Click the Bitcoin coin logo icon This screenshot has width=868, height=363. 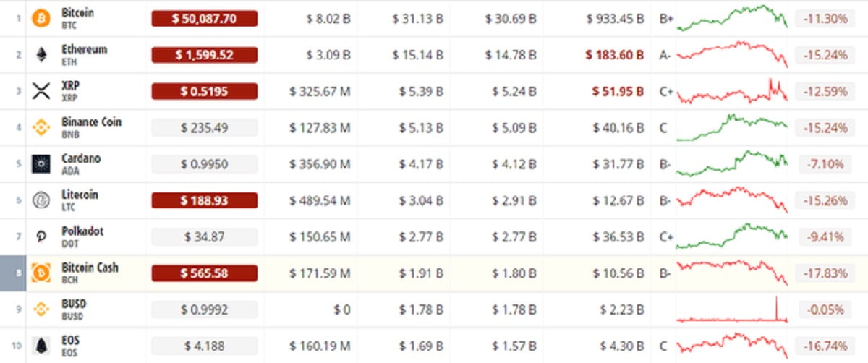(x=41, y=19)
